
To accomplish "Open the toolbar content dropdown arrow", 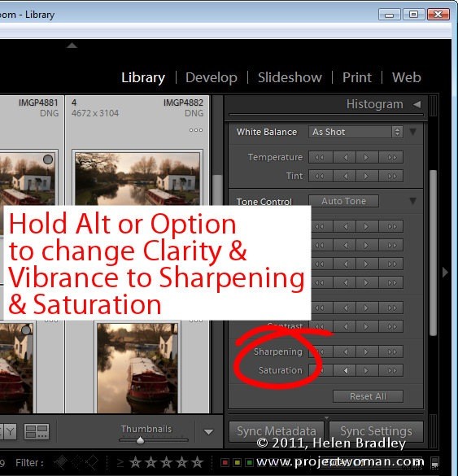I will [208, 432].
